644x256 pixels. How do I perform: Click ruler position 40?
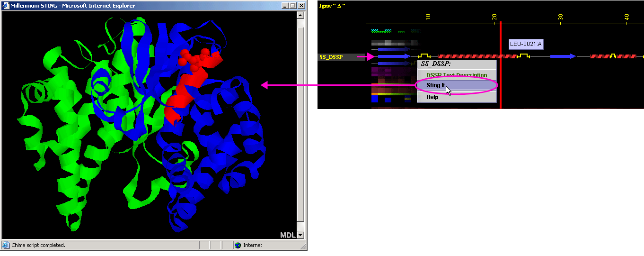(626, 17)
